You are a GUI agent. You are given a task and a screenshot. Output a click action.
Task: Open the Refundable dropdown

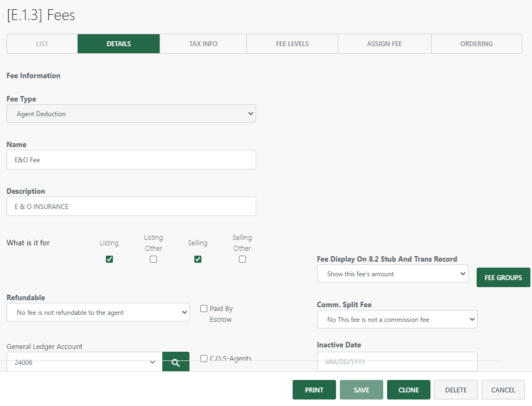click(98, 312)
